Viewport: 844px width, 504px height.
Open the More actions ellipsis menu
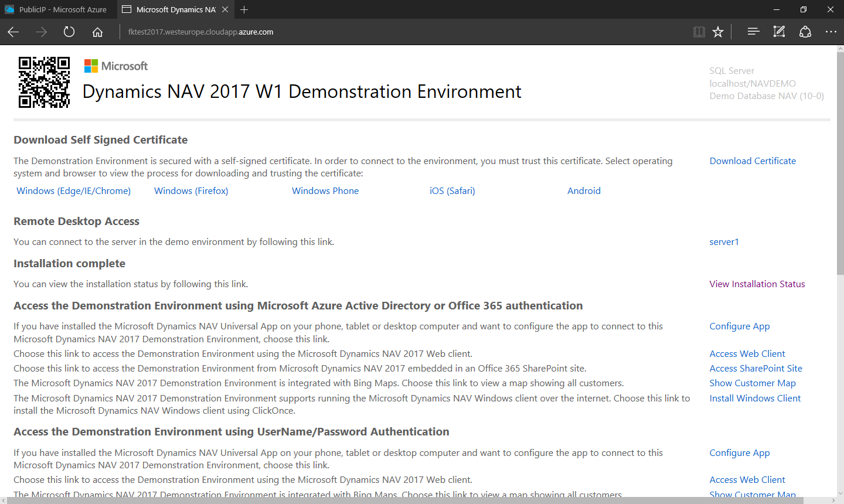click(x=831, y=32)
